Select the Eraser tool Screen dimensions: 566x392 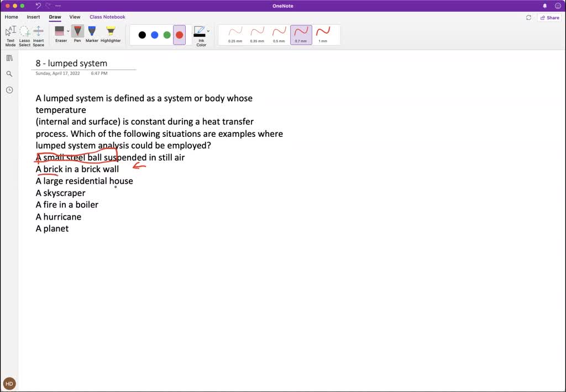click(x=61, y=32)
